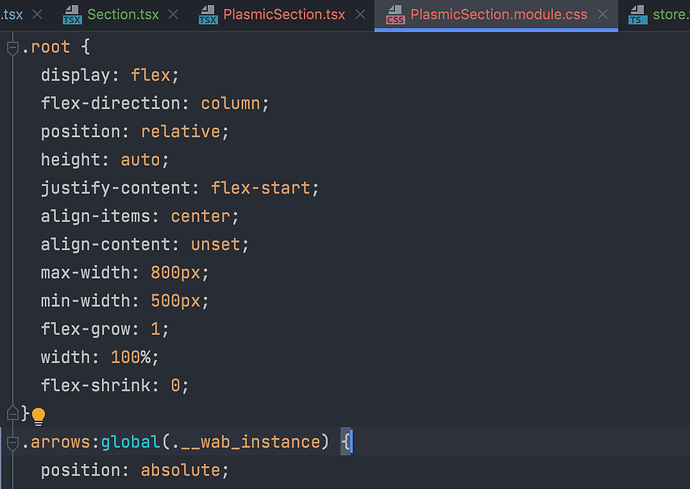The width and height of the screenshot is (690, 489).
Task: Collapse the .root rule fold marker
Action: 13,48
